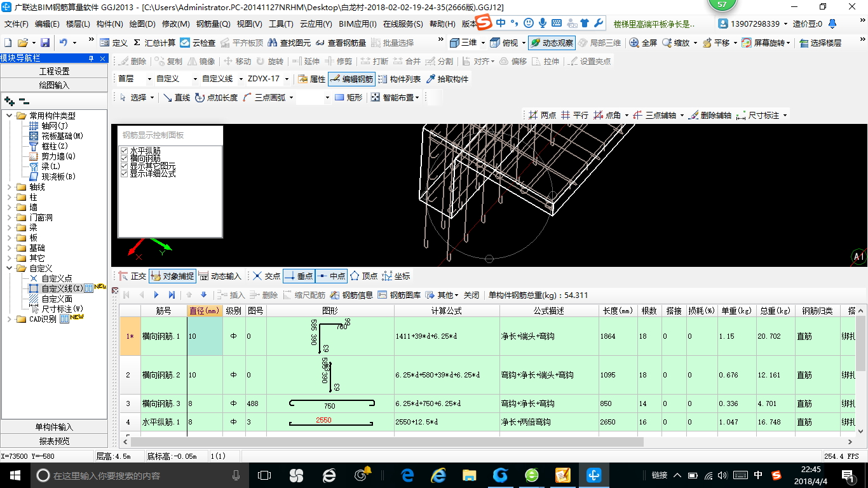868x488 pixels.
Task: Click 关闭 button in rebar toolbar
Action: (471, 295)
